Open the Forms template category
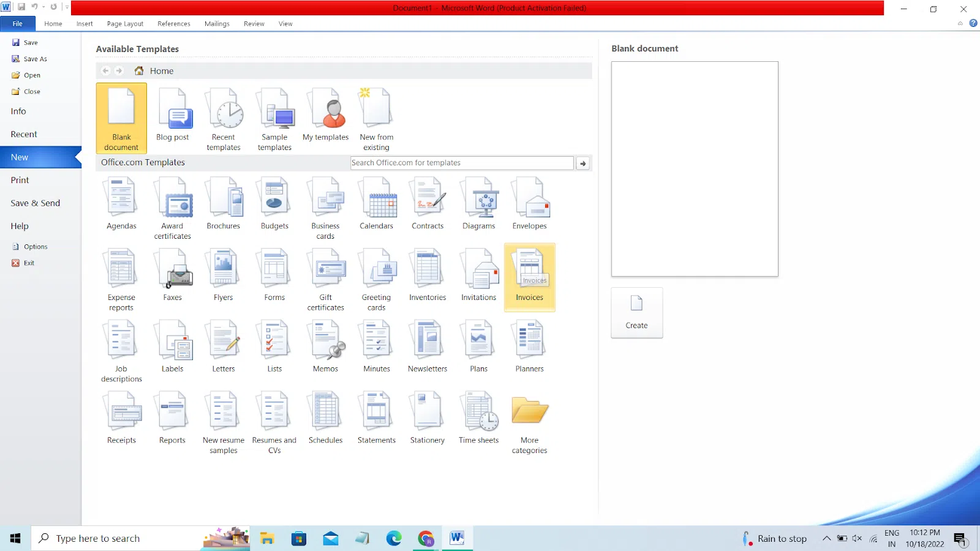The height and width of the screenshot is (551, 980). 274,275
